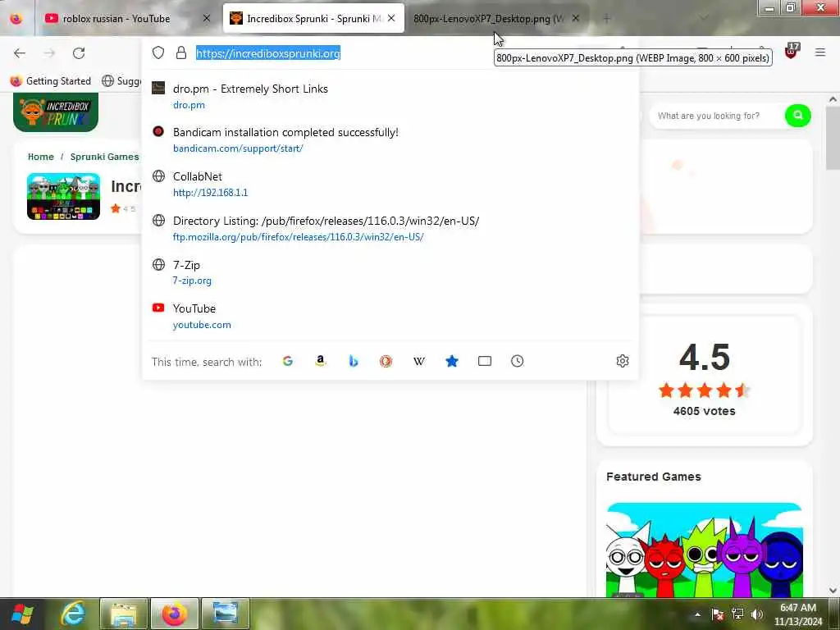The height and width of the screenshot is (630, 840).
Task: Open the network tray icon
Action: (x=737, y=614)
